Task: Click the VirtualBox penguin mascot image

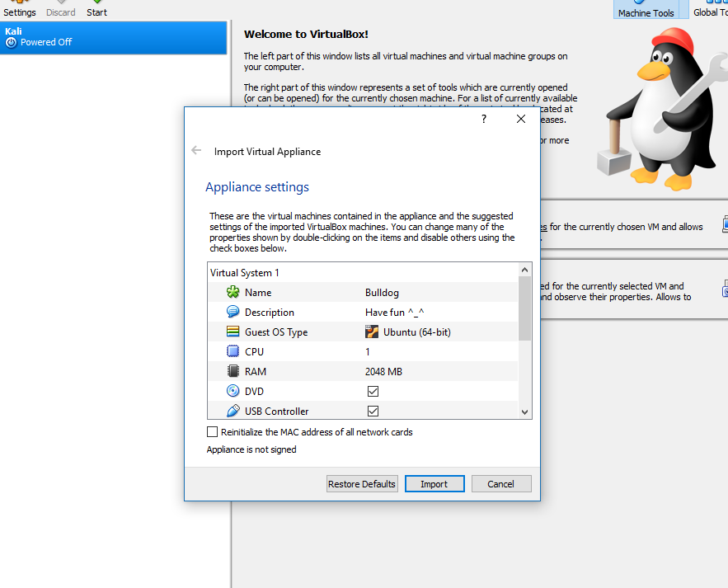Action: (x=663, y=109)
